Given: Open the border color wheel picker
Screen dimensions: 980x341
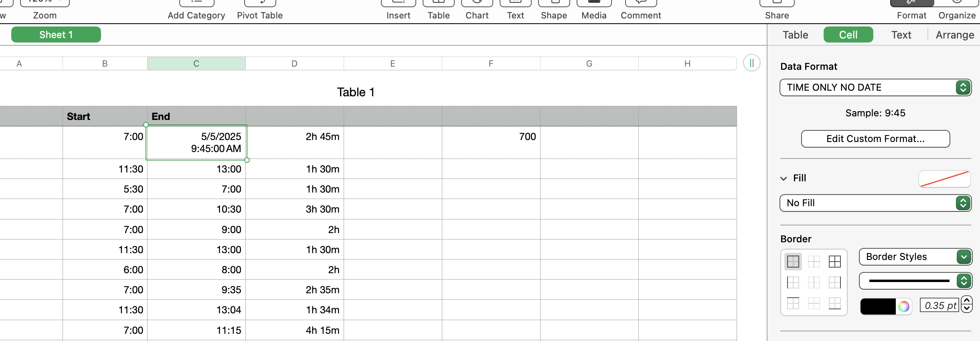Looking at the screenshot, I should (x=904, y=306).
